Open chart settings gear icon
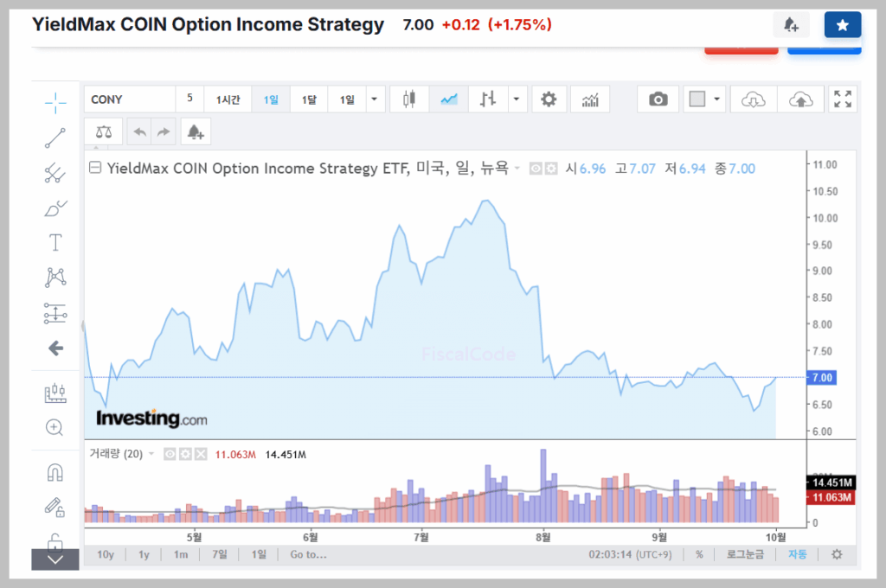The image size is (886, 588). [548, 99]
